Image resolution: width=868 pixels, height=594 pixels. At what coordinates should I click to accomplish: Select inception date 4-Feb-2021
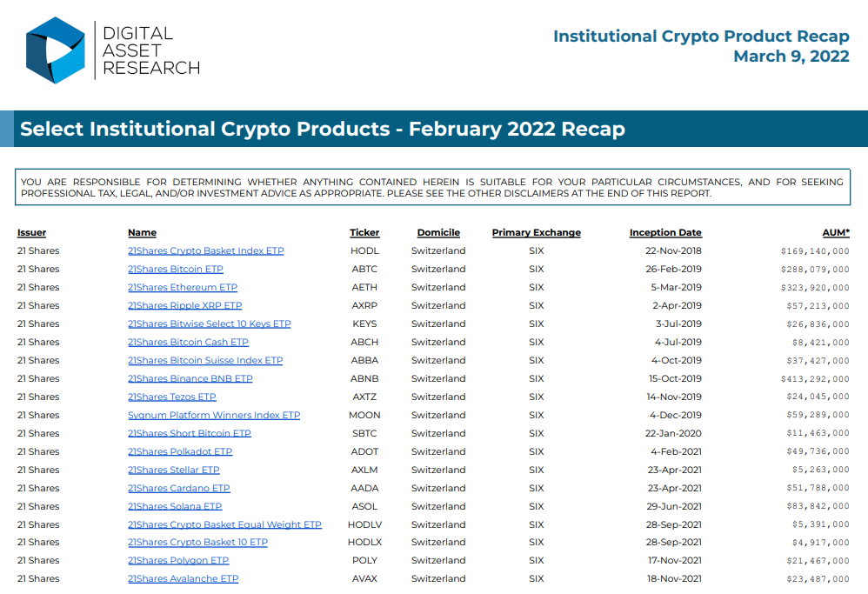pyautogui.click(x=676, y=451)
